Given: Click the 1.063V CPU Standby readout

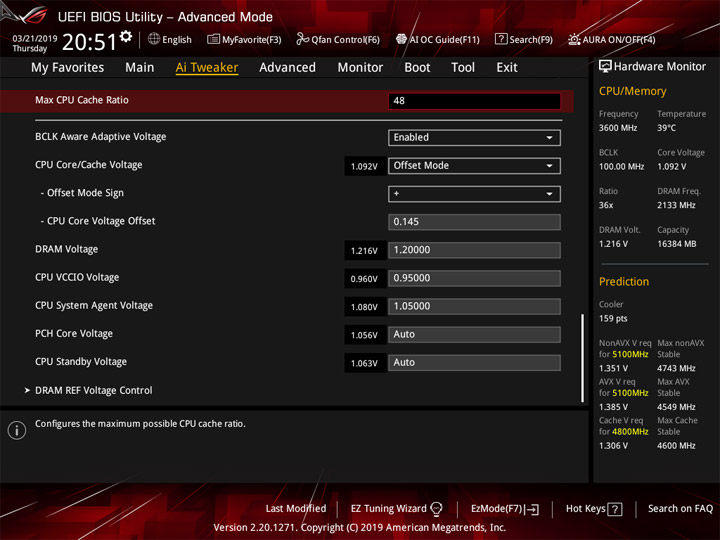Looking at the screenshot, I should (x=364, y=363).
